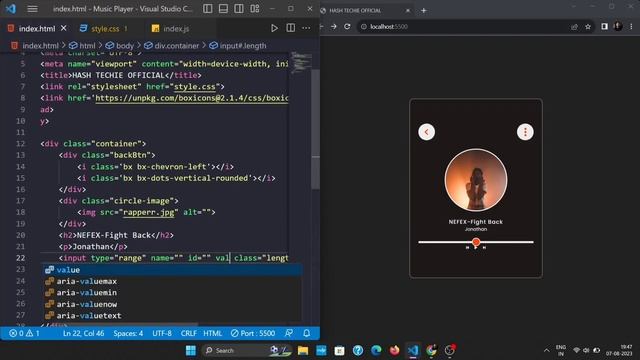Open Visual Studio Code taskbar icon
The width and height of the screenshot is (640, 360).
point(413,350)
